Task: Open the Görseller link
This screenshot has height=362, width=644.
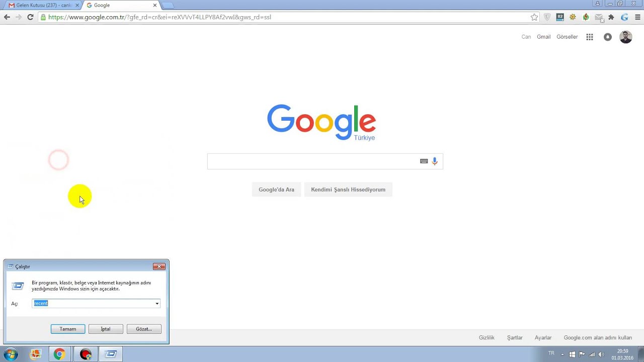Action: pos(567,37)
